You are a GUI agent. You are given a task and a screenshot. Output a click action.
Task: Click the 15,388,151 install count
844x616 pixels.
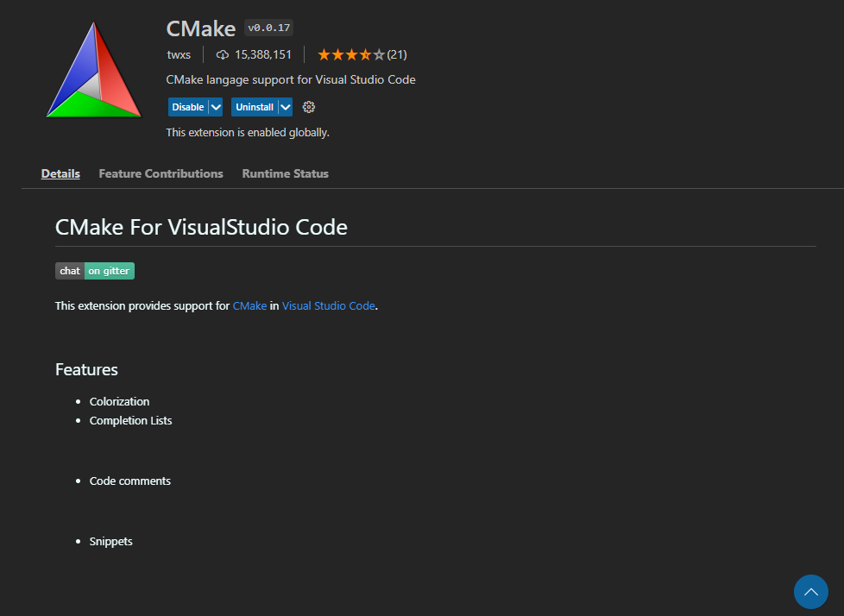coord(263,55)
